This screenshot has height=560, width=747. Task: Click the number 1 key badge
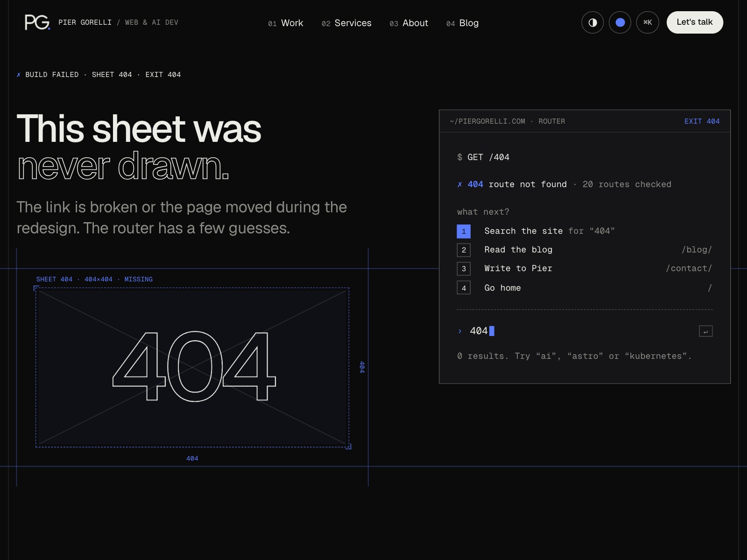point(464,231)
